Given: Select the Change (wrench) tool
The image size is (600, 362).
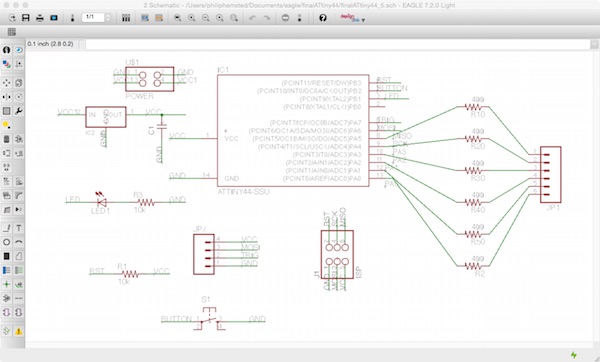Looking at the screenshot, I should tap(19, 111).
